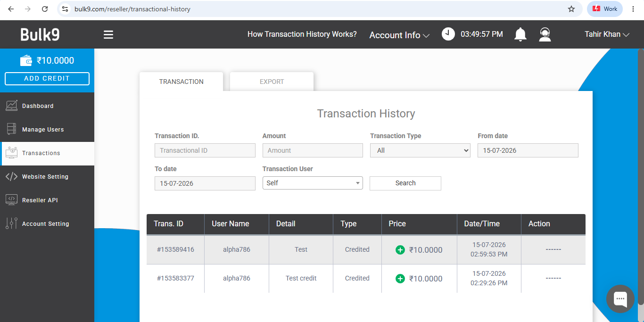
Task: Switch to the TRANSACTION tab
Action: (182, 82)
